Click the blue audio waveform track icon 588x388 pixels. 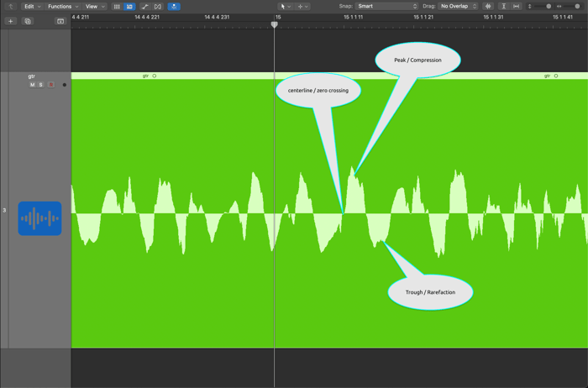pos(39,218)
